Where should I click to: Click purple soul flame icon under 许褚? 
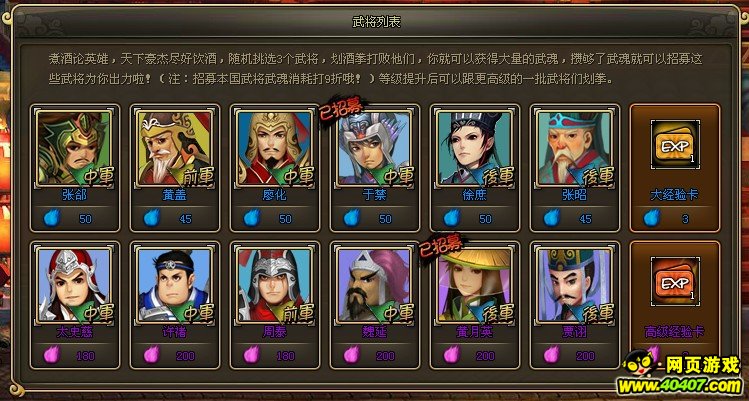pos(151,355)
